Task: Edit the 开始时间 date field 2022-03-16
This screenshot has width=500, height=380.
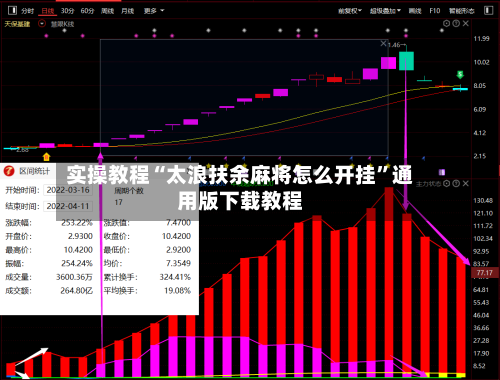Action: [x=68, y=190]
